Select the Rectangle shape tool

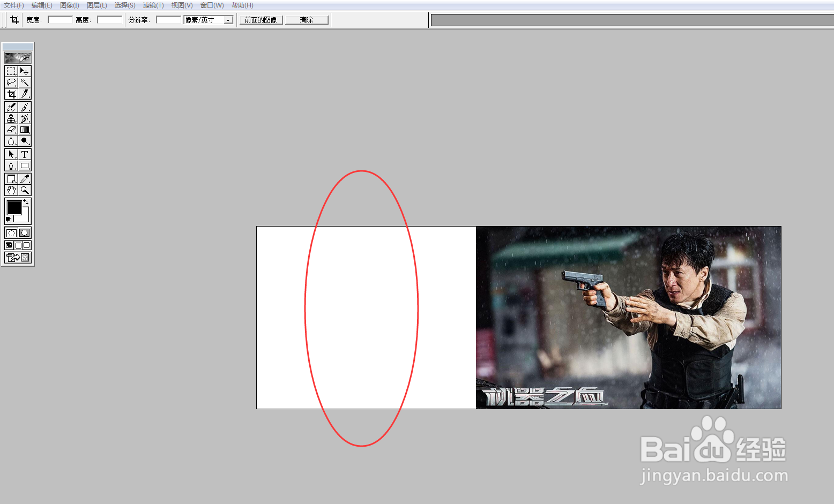[25, 166]
